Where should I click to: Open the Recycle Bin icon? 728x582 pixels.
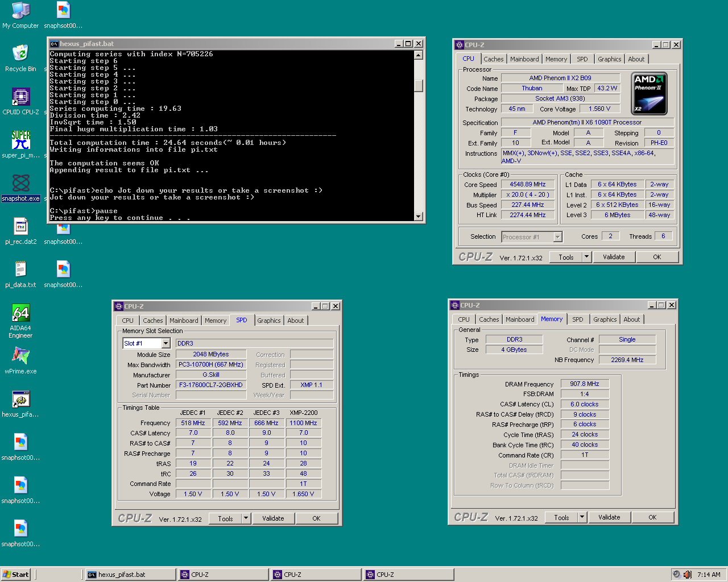20,54
